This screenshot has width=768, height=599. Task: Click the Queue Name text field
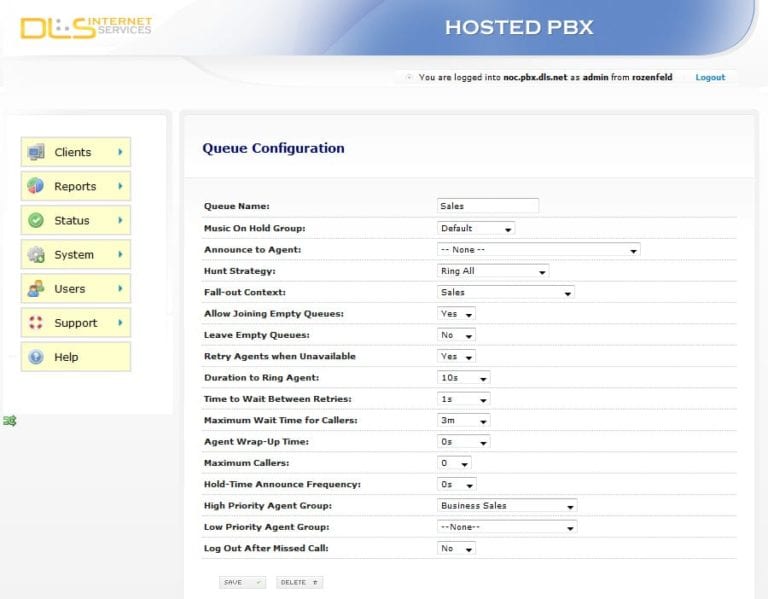click(488, 206)
